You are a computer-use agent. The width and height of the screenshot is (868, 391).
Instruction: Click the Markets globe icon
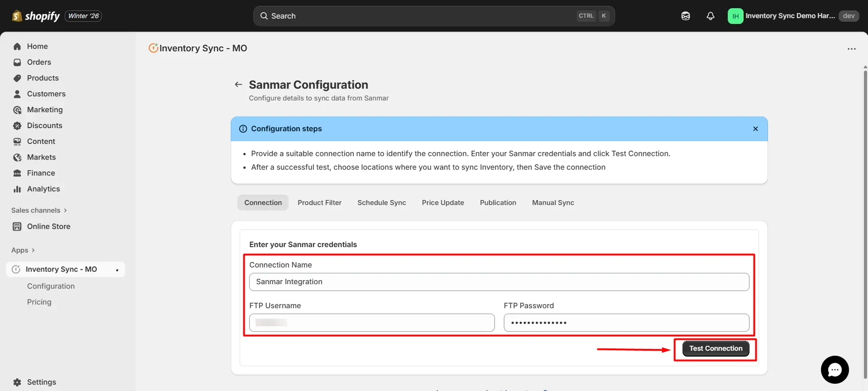tap(17, 157)
